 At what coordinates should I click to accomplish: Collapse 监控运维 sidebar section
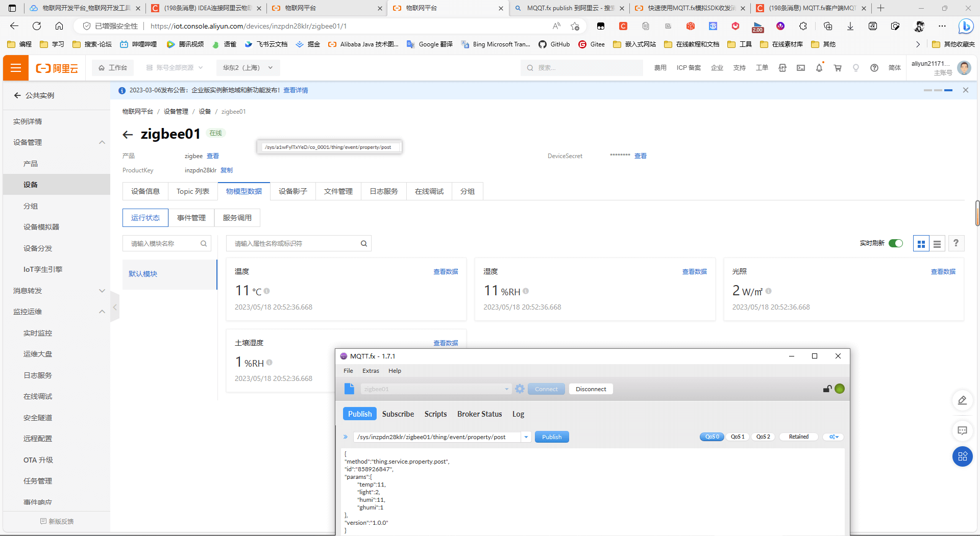pos(102,312)
